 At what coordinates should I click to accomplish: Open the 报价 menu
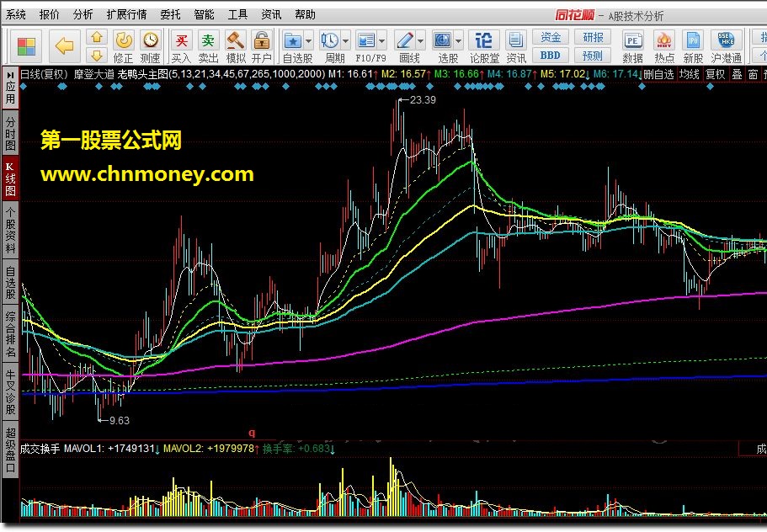[50, 14]
